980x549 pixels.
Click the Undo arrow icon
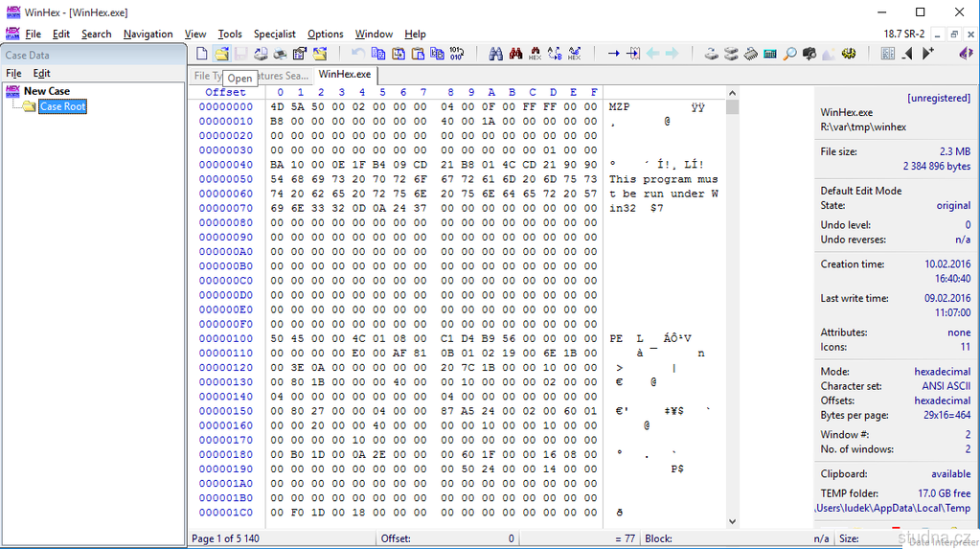pos(358,54)
